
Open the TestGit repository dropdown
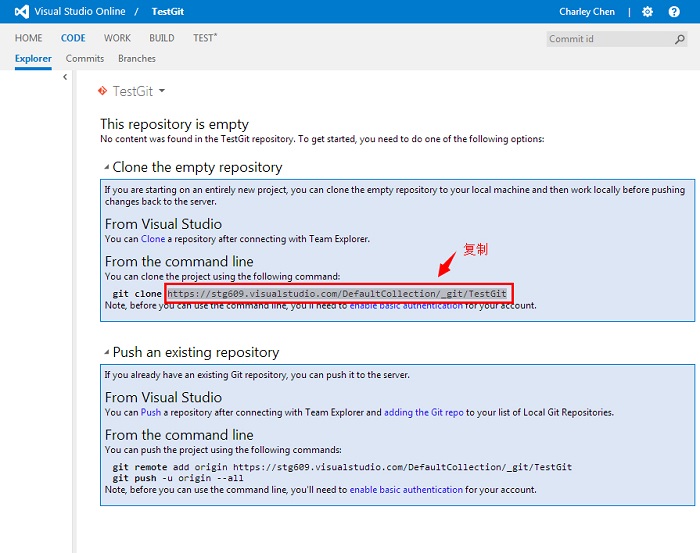point(161,91)
